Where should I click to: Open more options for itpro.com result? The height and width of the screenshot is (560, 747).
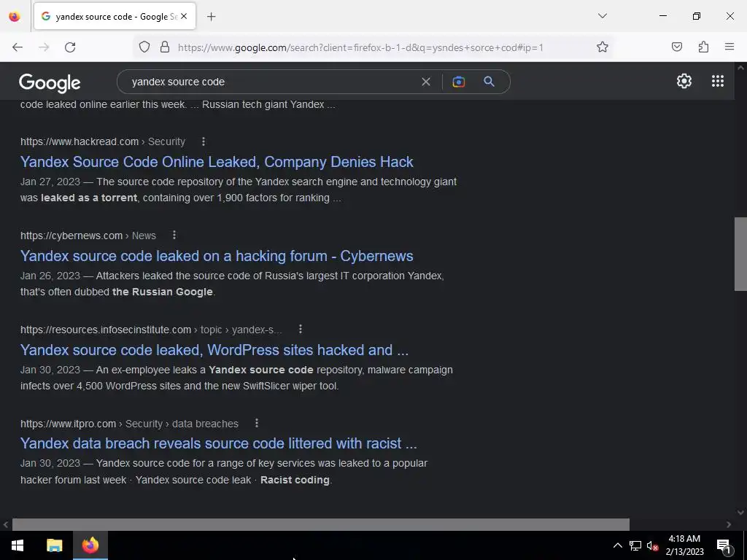257,423
